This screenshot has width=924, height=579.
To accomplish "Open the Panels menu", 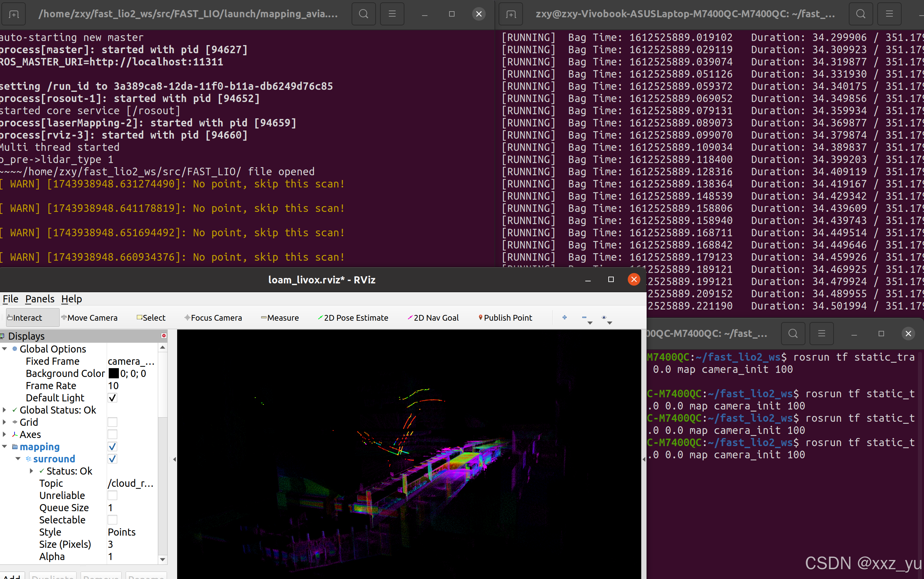I will 40,299.
